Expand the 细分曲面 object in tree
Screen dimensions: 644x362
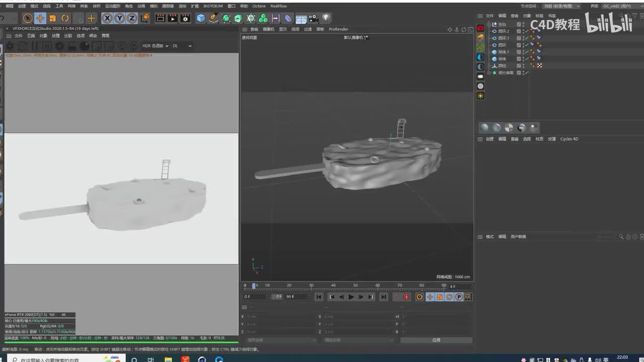489,73
